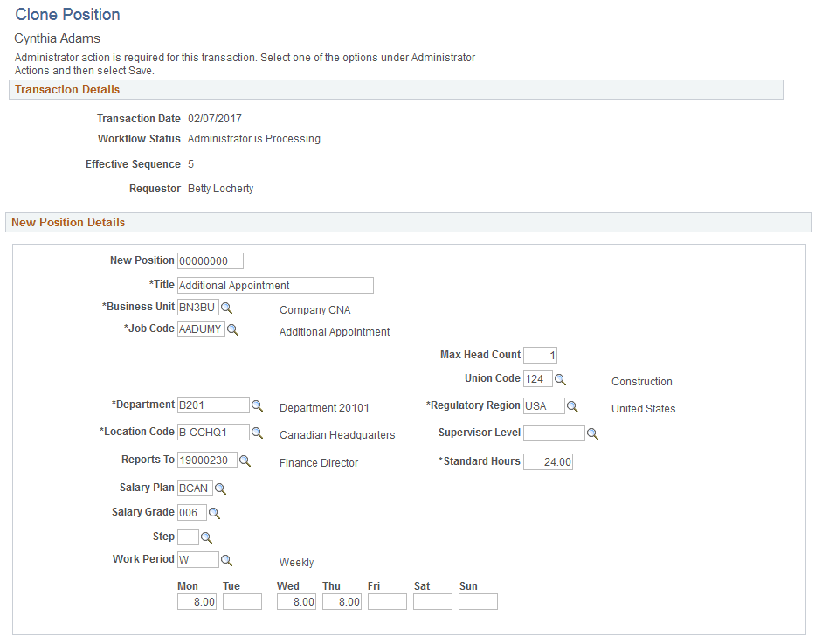Click the Max Head Count field
The image size is (815, 644).
540,356
